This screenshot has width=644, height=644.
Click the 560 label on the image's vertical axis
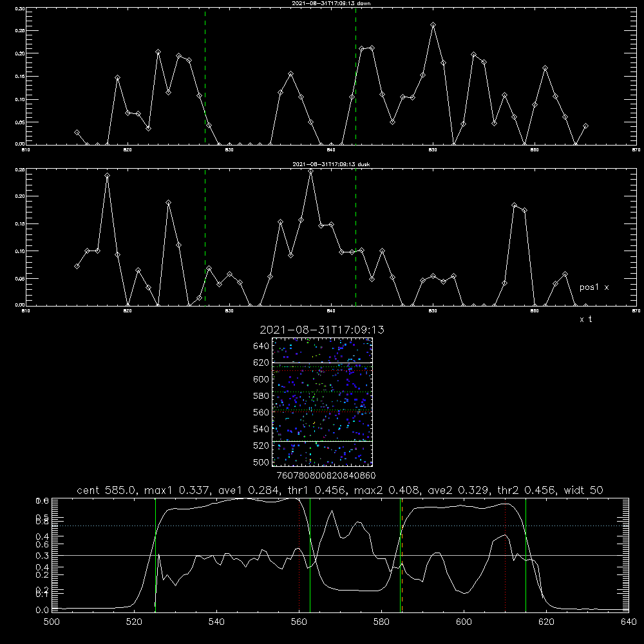click(261, 412)
